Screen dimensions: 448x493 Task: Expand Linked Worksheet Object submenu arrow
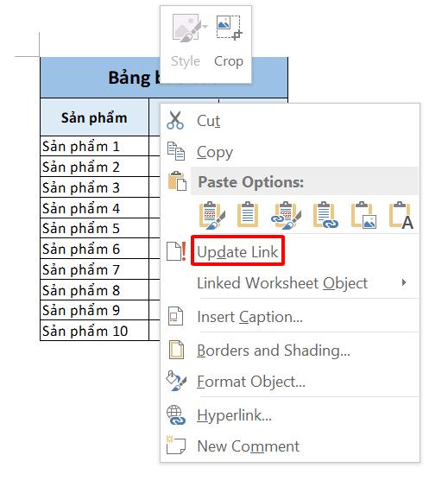coord(404,282)
